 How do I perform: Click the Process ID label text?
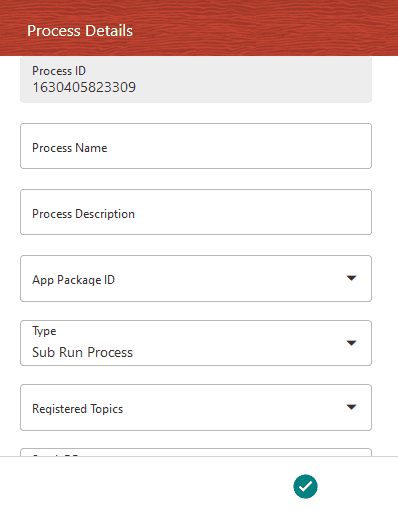[x=59, y=71]
